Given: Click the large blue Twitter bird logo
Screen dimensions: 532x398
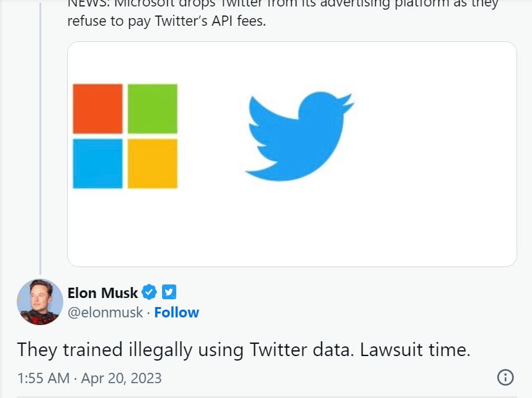Looking at the screenshot, I should click(298, 137).
